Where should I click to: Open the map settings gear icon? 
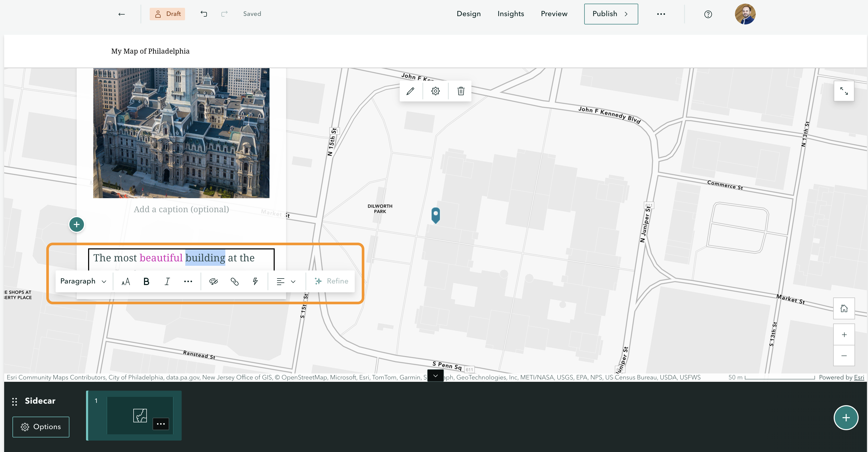point(435,91)
